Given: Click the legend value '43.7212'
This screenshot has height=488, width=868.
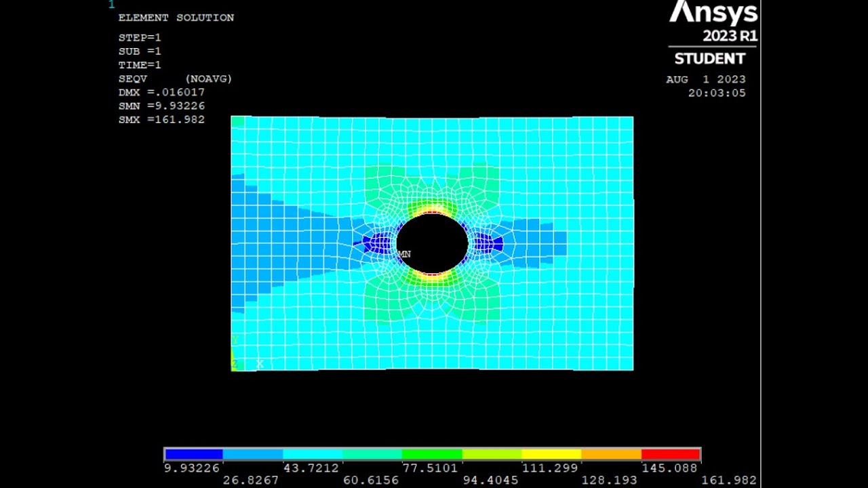Looking at the screenshot, I should point(311,468).
